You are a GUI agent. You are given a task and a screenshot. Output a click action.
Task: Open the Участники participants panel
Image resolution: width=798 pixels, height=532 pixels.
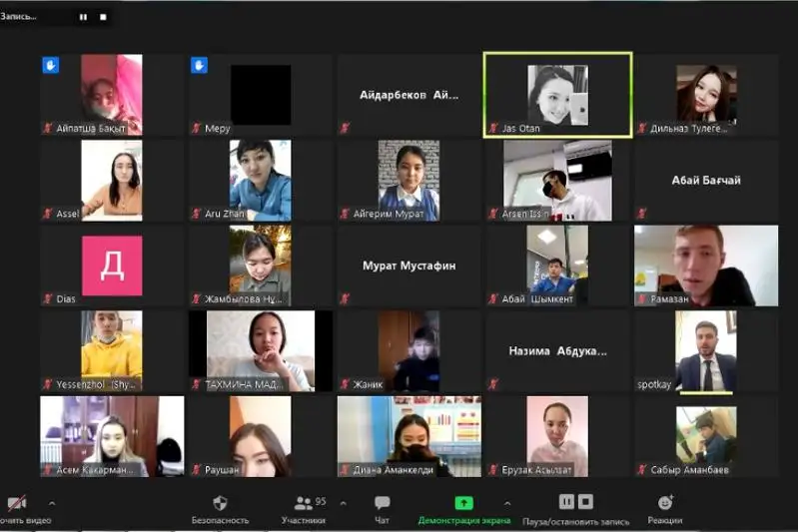pyautogui.click(x=303, y=503)
